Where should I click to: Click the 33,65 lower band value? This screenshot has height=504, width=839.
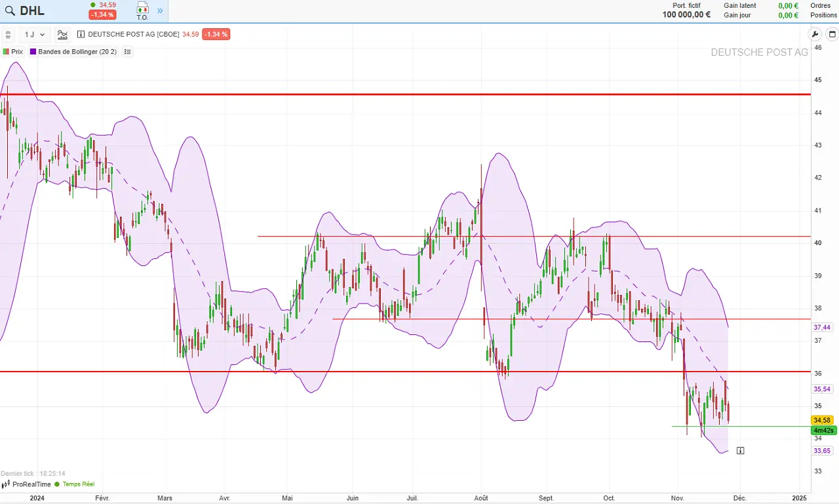(822, 451)
